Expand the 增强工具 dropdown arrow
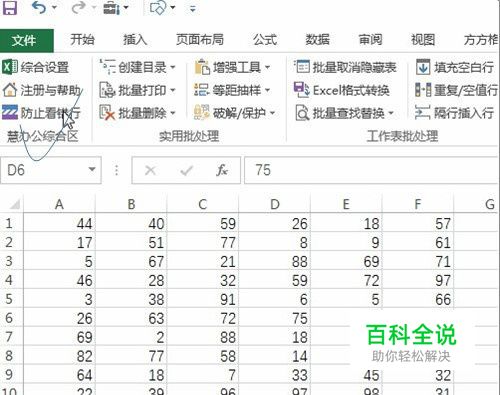Viewport: 500px width, 395px height. pos(267,67)
